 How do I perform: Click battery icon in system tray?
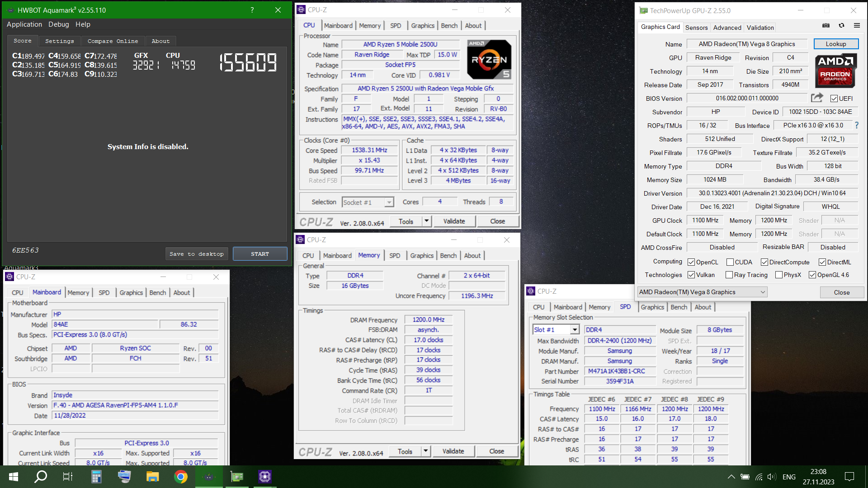tap(745, 477)
